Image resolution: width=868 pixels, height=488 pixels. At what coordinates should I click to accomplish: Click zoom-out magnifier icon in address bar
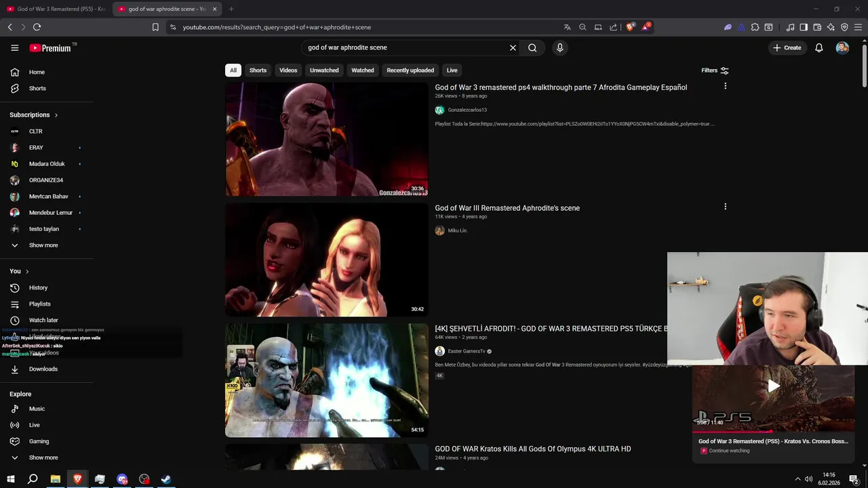click(x=583, y=27)
